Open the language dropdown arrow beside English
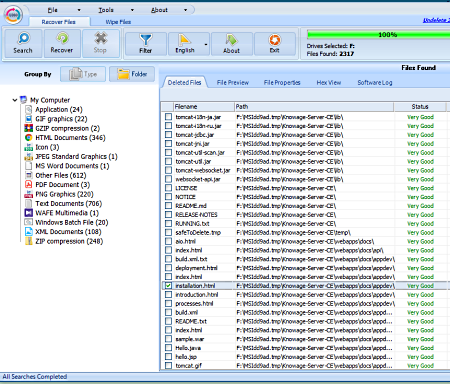The image size is (450, 384). [206, 44]
